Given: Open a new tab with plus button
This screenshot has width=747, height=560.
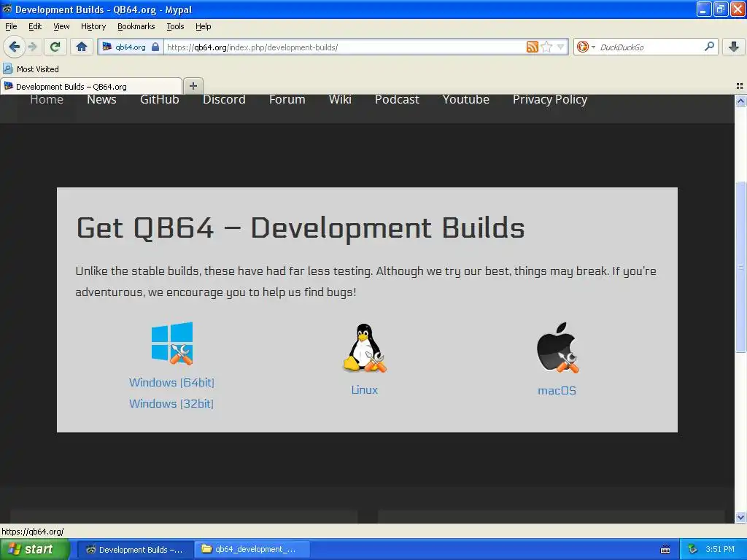Looking at the screenshot, I should point(193,86).
